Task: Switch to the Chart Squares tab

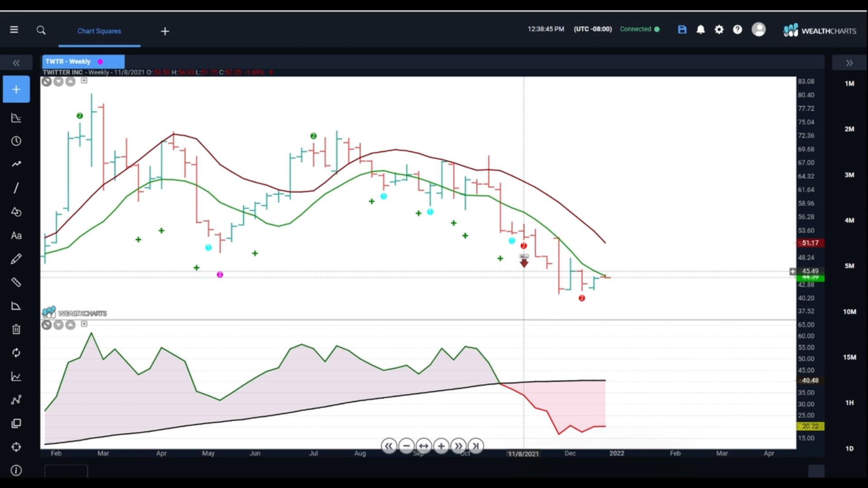Action: pos(99,31)
